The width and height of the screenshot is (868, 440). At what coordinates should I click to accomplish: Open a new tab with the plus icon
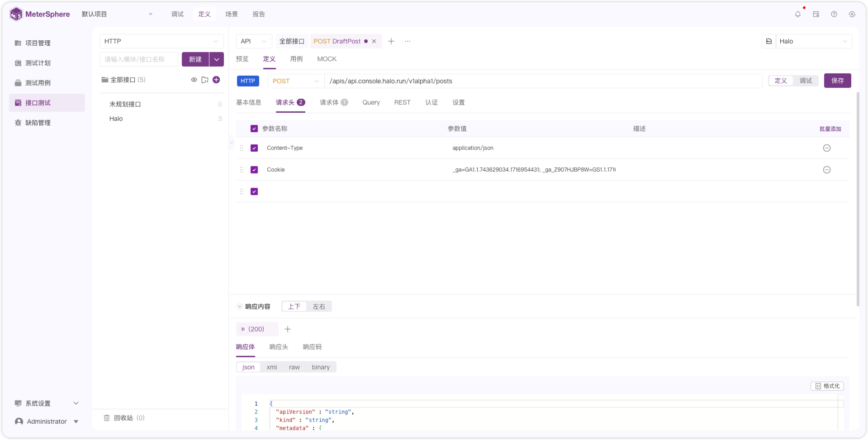pos(391,41)
